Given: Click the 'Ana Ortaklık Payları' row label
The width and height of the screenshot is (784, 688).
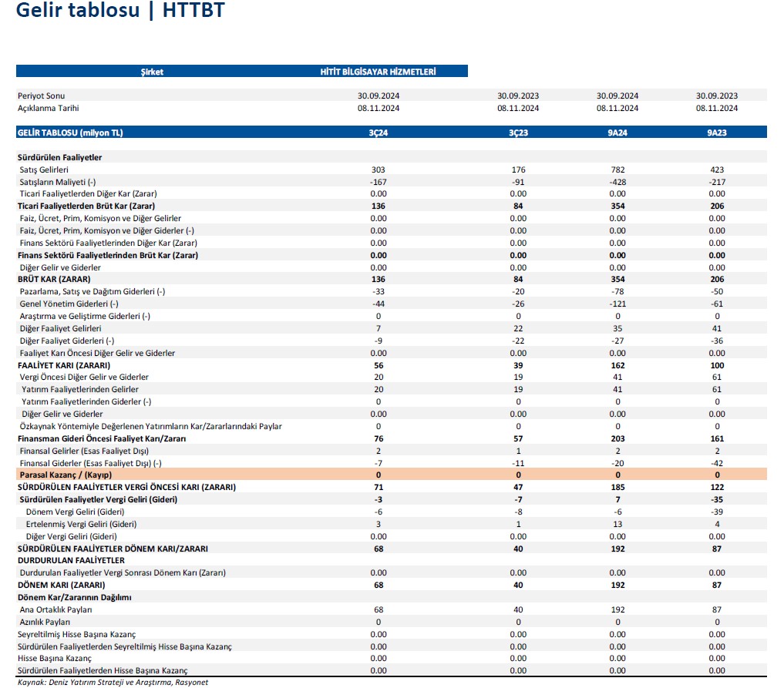Looking at the screenshot, I should (56, 609).
